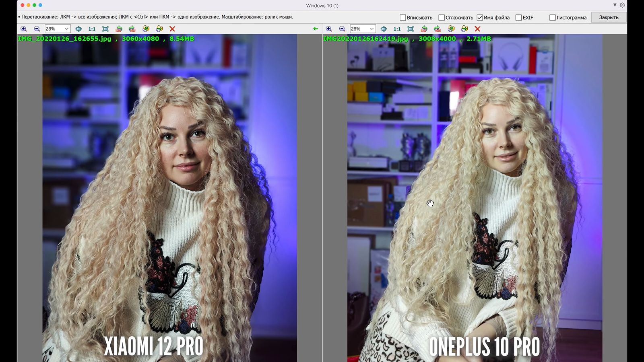Open the Windows 10 VM settings gear
The width and height of the screenshot is (644, 362).
tap(622, 5)
